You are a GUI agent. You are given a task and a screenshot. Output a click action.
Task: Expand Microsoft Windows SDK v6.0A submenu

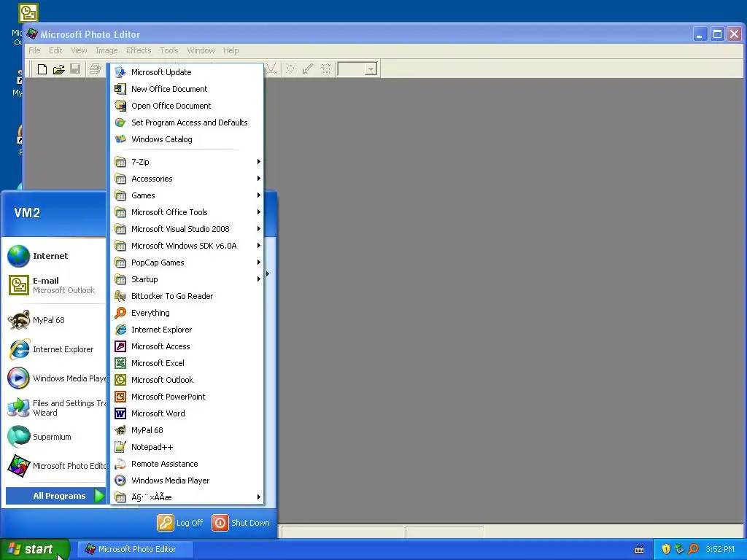(187, 246)
